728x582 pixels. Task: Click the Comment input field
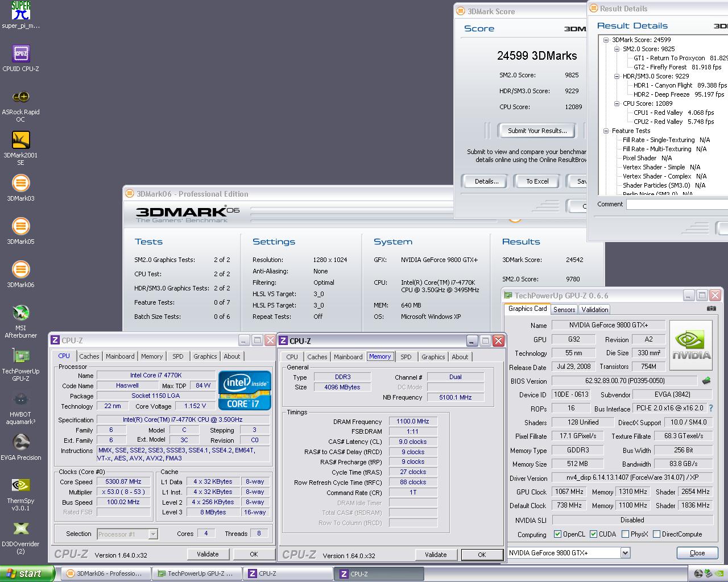677,204
